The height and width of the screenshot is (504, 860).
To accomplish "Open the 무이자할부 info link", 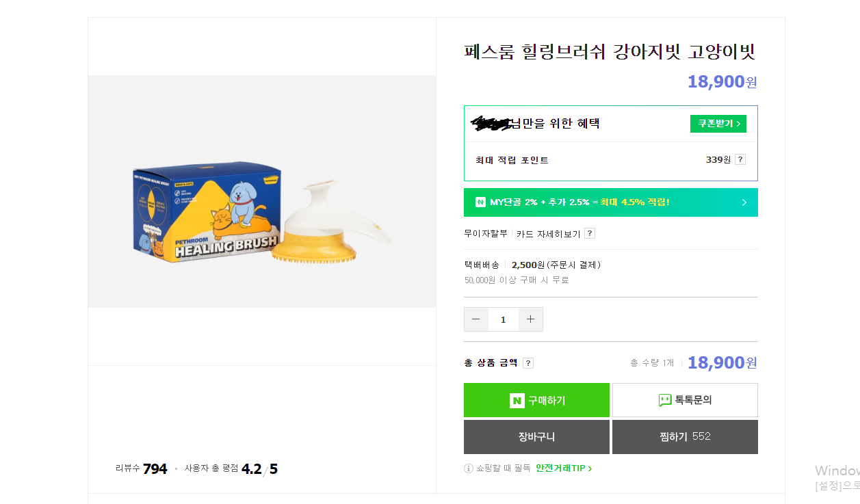I will pos(486,234).
